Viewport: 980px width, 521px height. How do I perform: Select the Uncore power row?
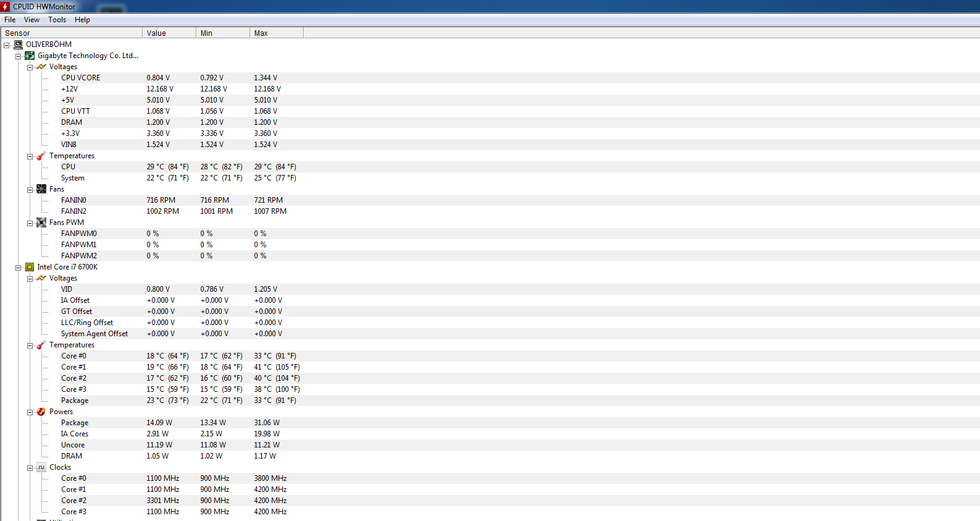519,445
